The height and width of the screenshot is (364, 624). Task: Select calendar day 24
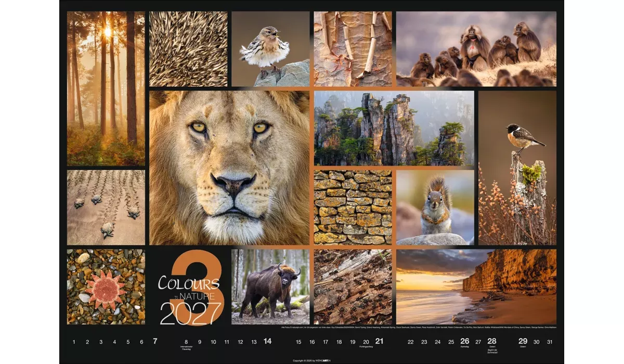(x=438, y=342)
